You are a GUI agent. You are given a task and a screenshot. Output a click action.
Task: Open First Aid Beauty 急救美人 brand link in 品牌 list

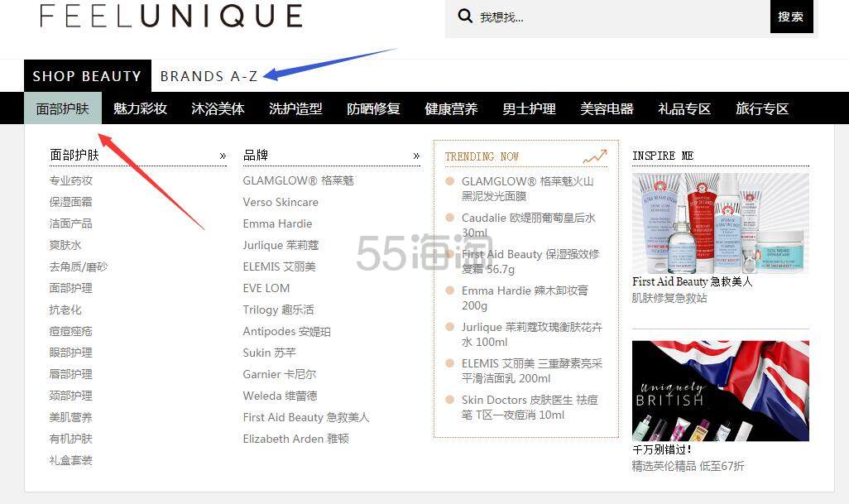[x=306, y=417]
